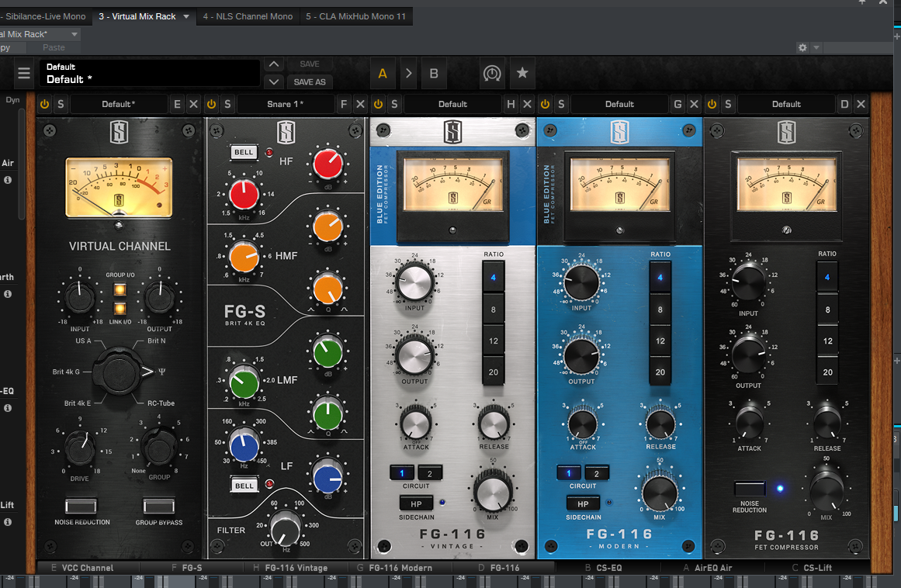The image size is (901, 588).
Task: Toggle HP sidechain on FG-116 Vintage
Action: click(x=416, y=503)
